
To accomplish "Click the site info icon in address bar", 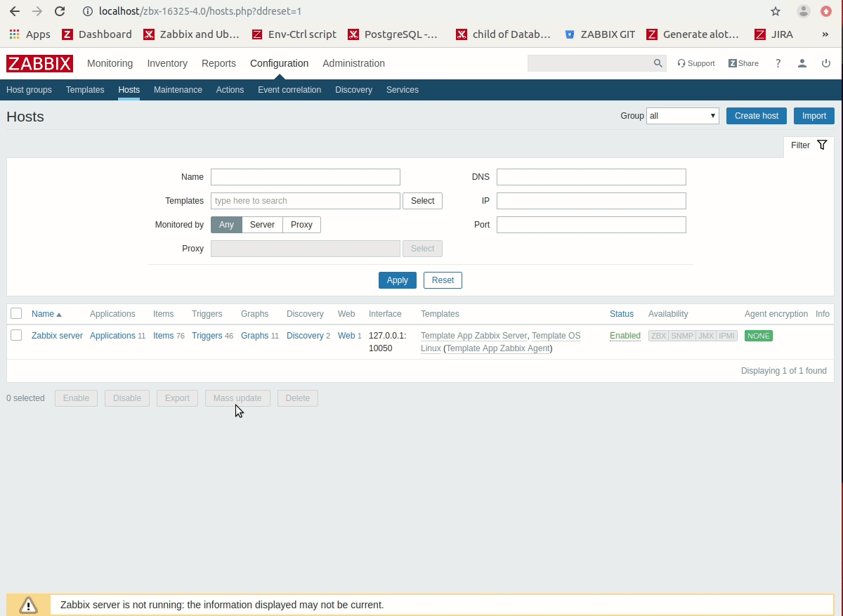I will (88, 11).
